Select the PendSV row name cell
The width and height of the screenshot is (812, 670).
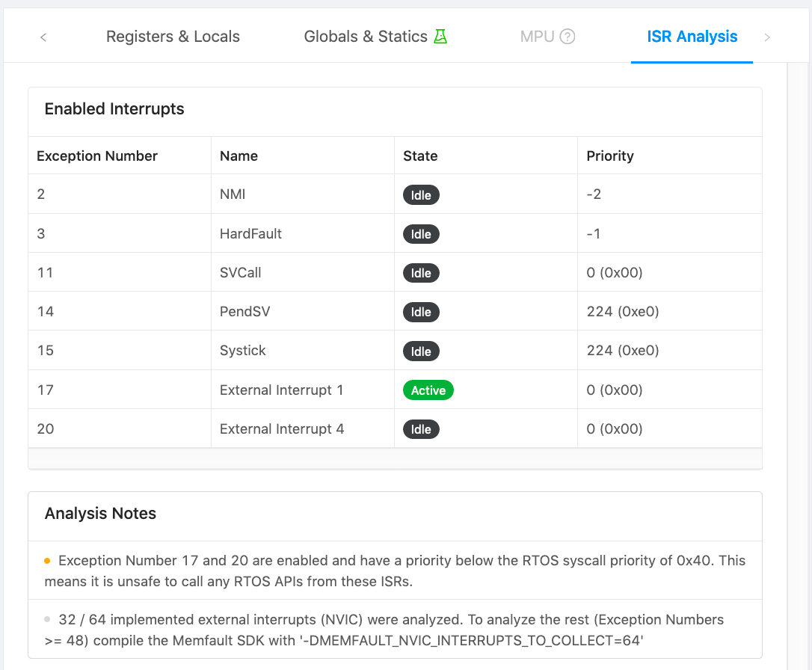point(244,312)
